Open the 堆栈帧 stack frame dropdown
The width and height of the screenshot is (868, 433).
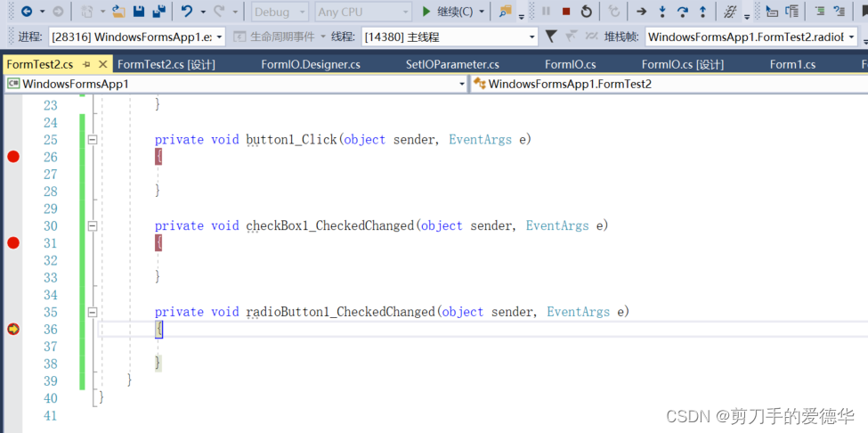click(x=751, y=37)
